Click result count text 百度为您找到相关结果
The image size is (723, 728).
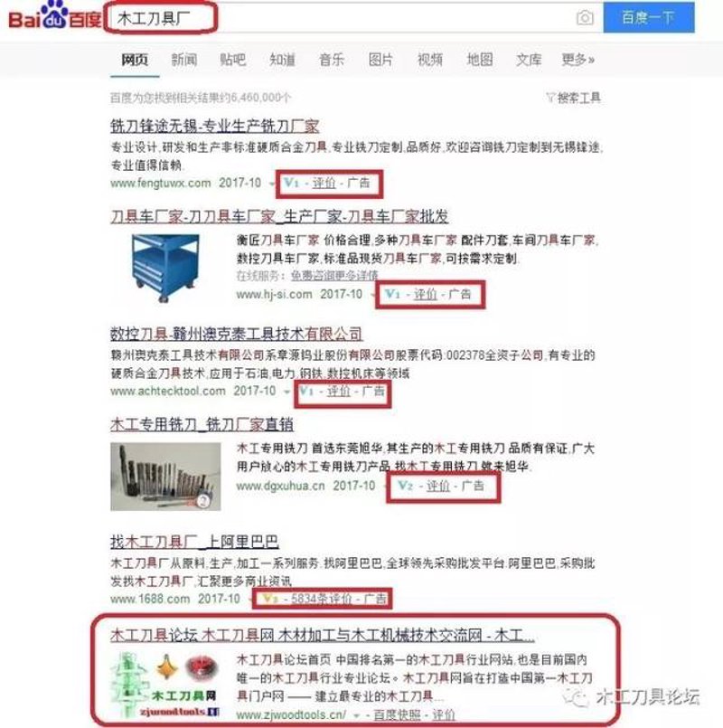201,98
